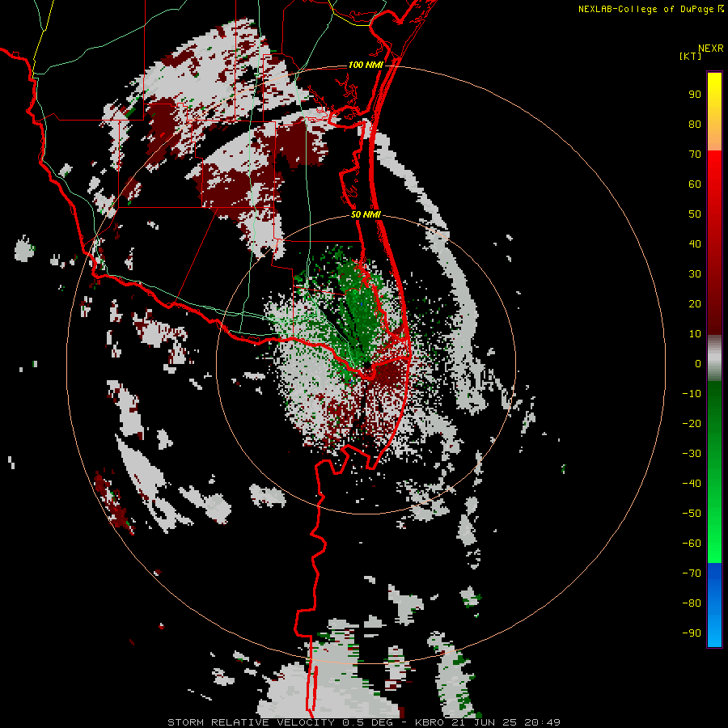Viewport: 728px width, 728px height.
Task: Click the 0 value on the velocity scale
Action: pos(698,364)
